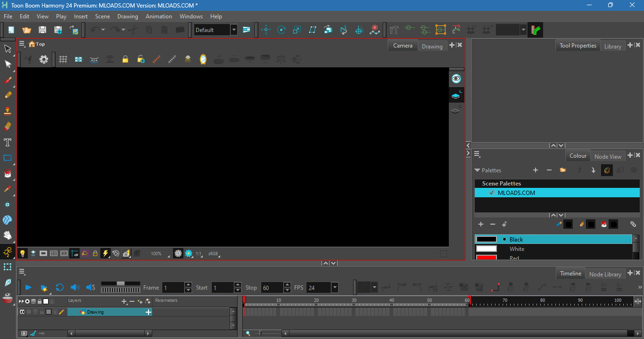Toggle the eye view mode icon

pos(456,79)
